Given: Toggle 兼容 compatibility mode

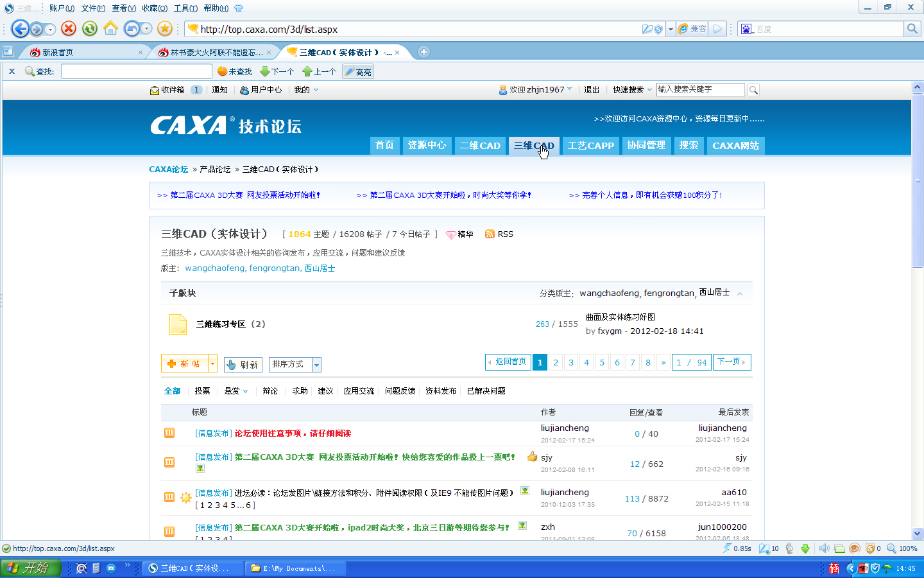Looking at the screenshot, I should [692, 29].
